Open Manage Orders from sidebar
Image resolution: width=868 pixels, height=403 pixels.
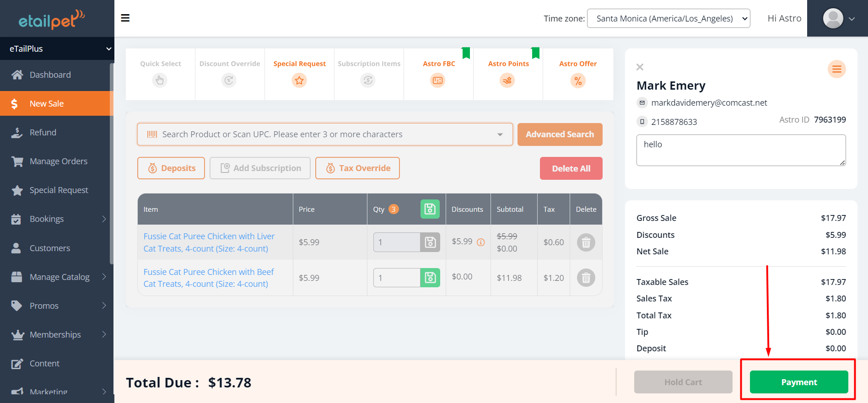(x=58, y=161)
